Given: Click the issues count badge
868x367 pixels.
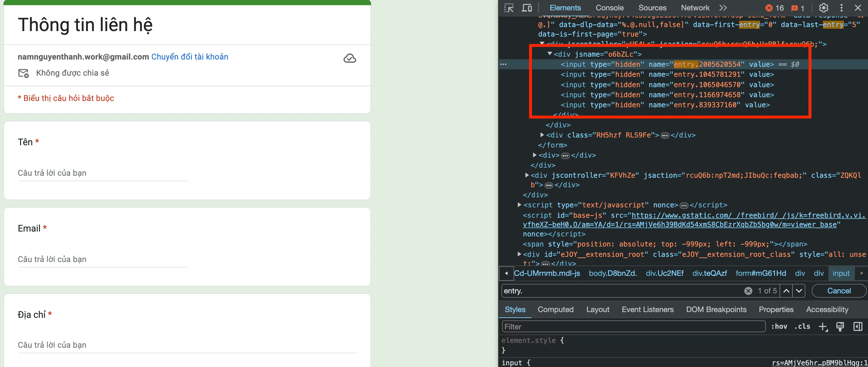Looking at the screenshot, I should (x=798, y=8).
